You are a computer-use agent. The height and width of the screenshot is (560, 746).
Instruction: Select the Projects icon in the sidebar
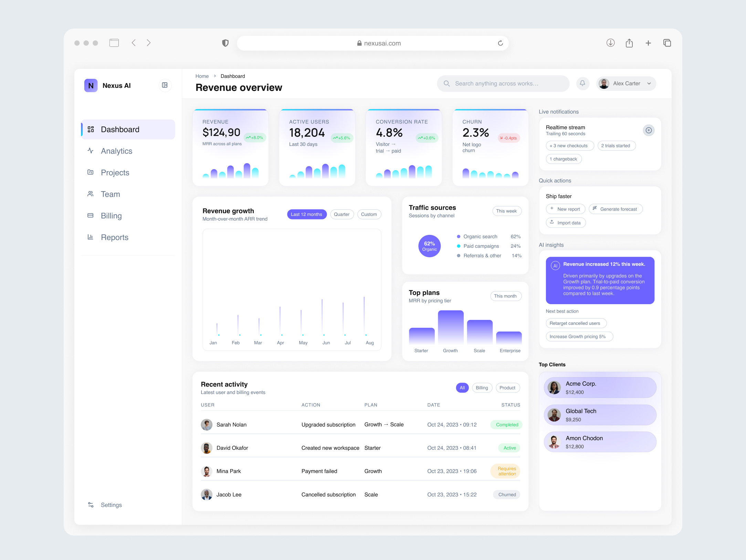click(x=90, y=172)
